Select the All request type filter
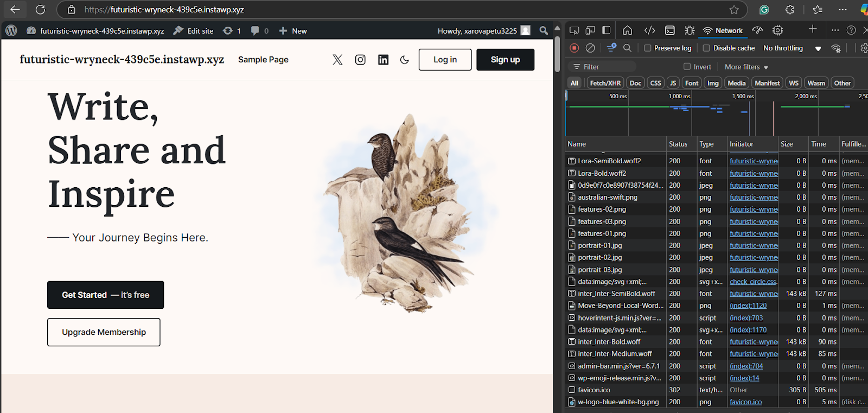 574,83
